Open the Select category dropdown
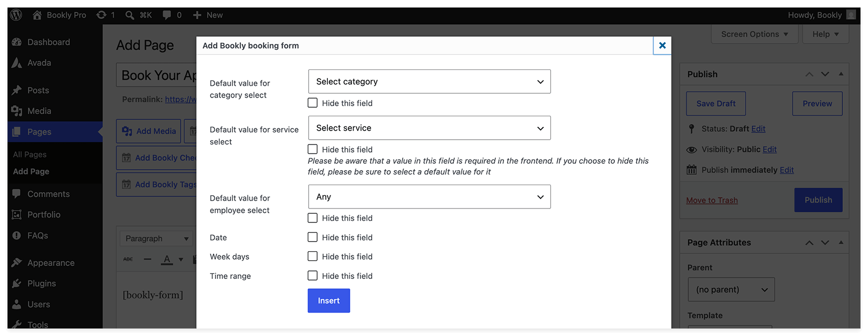This screenshot has height=336, width=868. click(x=429, y=82)
